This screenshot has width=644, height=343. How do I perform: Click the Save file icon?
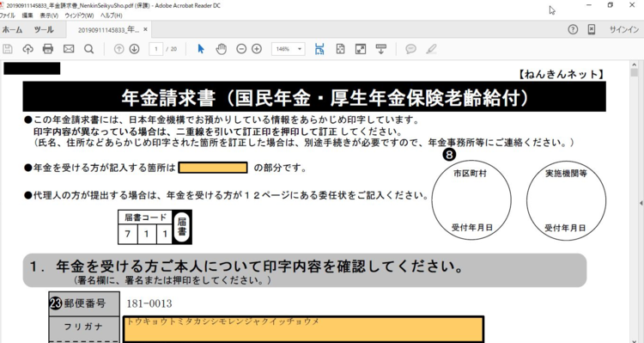tap(8, 49)
